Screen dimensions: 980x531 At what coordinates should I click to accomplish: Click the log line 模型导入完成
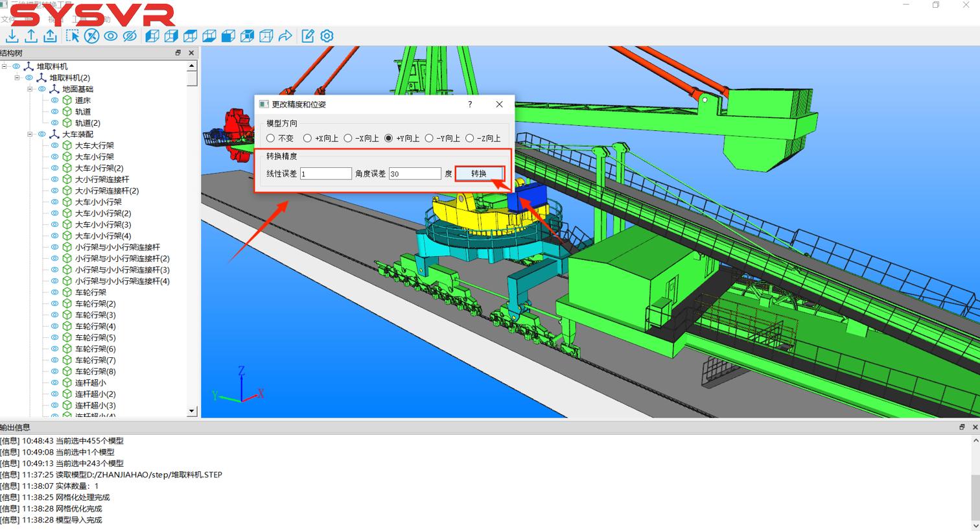[51, 520]
